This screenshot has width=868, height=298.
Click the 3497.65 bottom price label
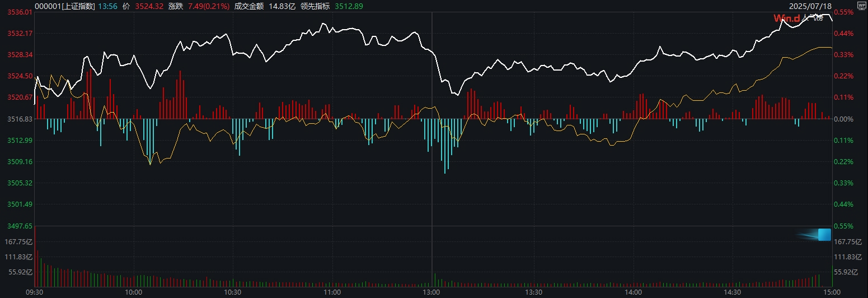pos(19,226)
